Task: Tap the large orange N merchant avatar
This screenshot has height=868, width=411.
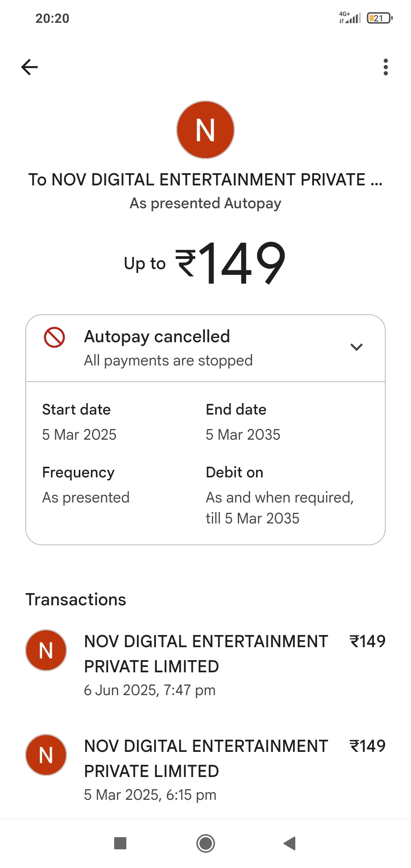Action: coord(205,130)
